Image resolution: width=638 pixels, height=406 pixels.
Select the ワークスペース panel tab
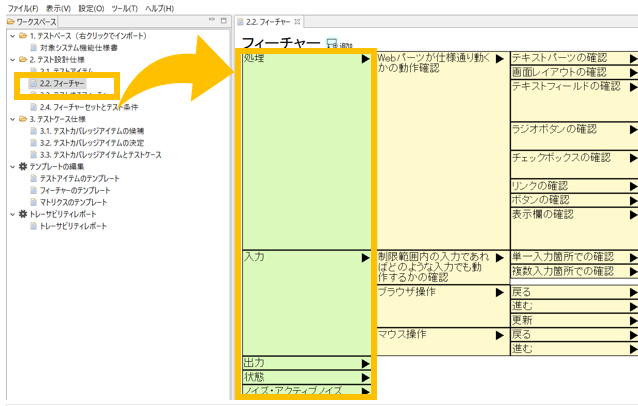[x=32, y=22]
